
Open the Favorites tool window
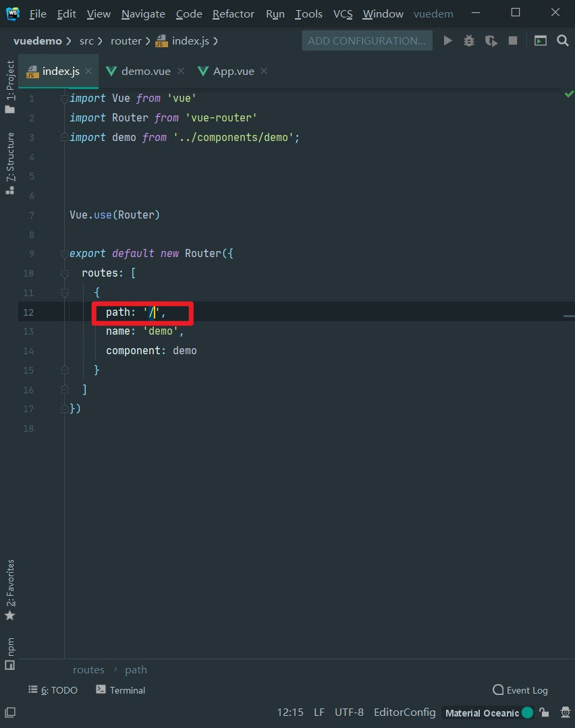click(x=9, y=582)
